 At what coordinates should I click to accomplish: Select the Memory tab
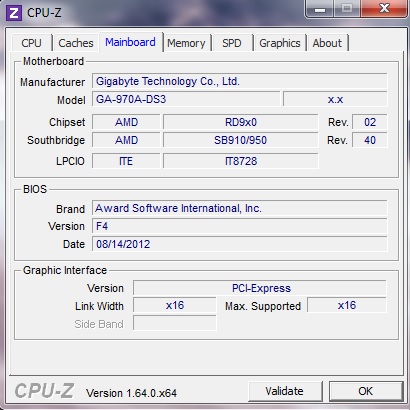(186, 43)
